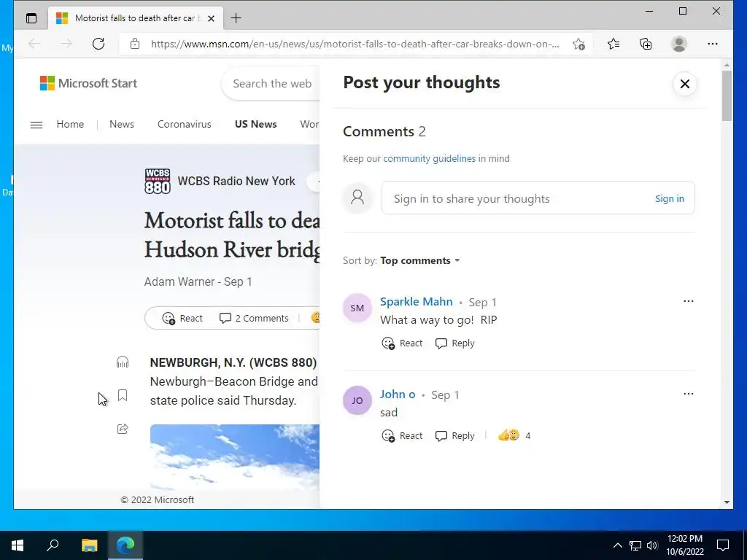Reply to Sparkle Mahn's comment
The width and height of the screenshot is (747, 560).
pyautogui.click(x=455, y=343)
